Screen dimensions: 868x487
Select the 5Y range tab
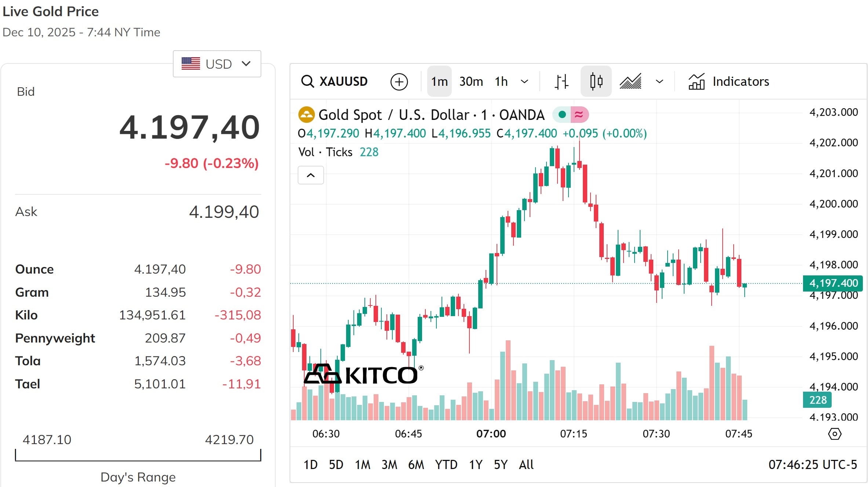pos(500,465)
